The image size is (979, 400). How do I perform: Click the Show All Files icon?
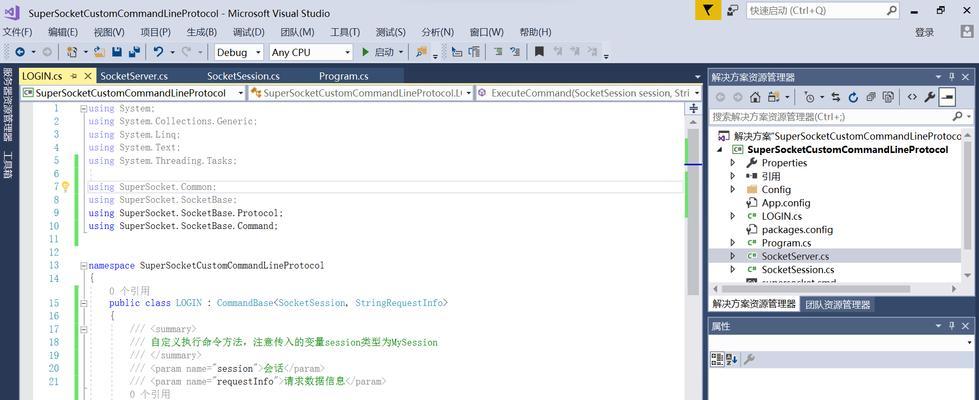(x=888, y=97)
